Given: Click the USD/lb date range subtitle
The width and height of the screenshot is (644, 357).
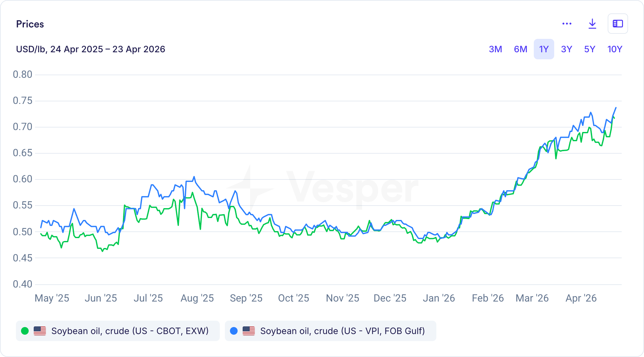Looking at the screenshot, I should tap(91, 49).
